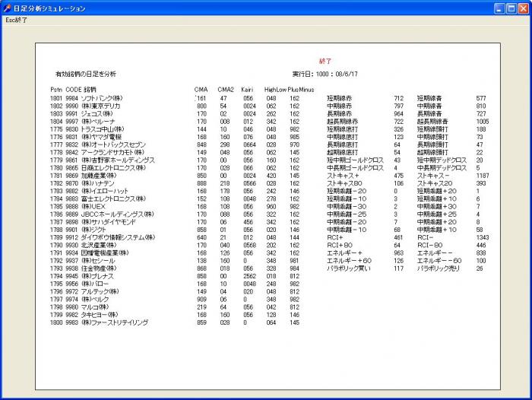Image resolution: width=532 pixels, height=400 pixels.
Task: Click the 中長期ゴールドクロス label
Action: click(355, 168)
